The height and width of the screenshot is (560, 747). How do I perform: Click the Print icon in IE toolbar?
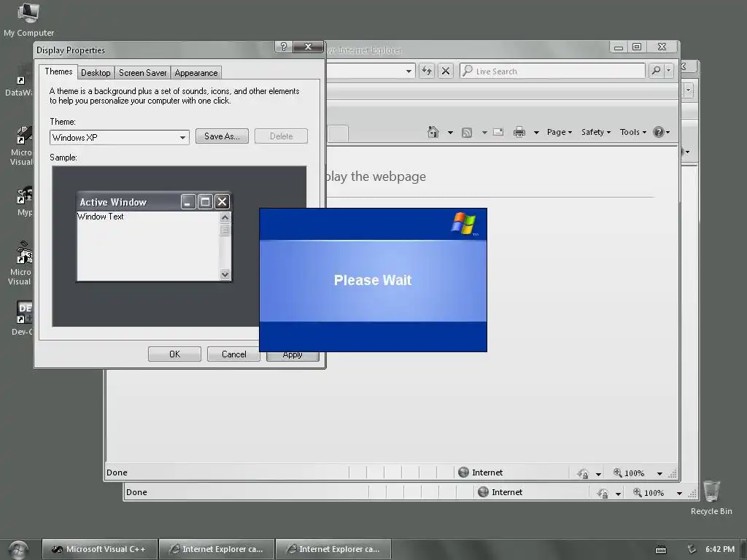[x=519, y=132]
